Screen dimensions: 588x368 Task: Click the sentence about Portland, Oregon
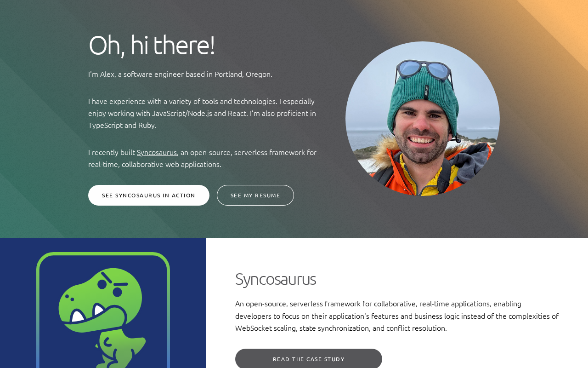(x=180, y=74)
